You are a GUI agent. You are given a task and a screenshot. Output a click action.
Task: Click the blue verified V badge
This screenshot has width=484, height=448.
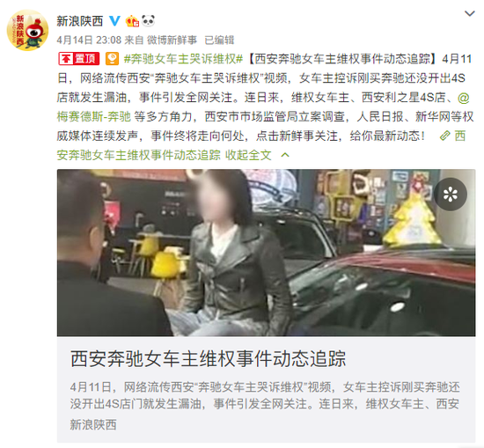pyautogui.click(x=114, y=21)
